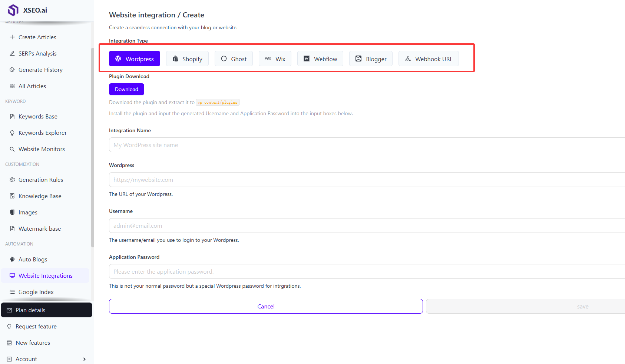Click the Generate History clock icon

coord(12,70)
